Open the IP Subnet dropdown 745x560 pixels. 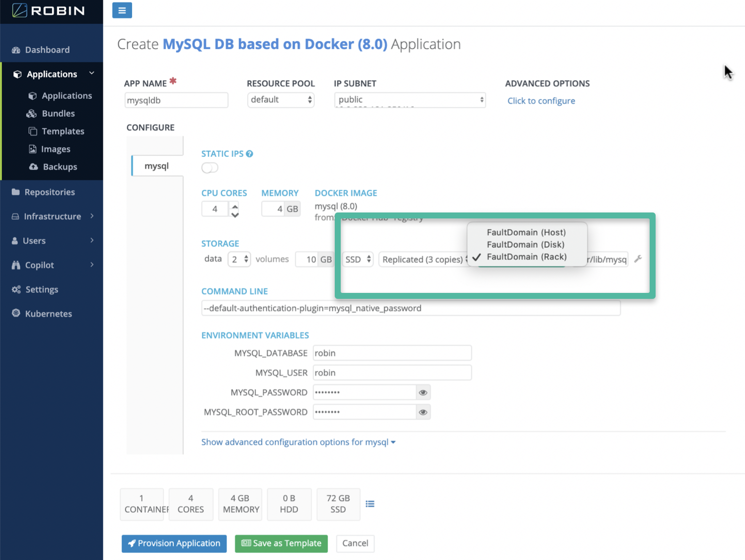[x=410, y=100]
